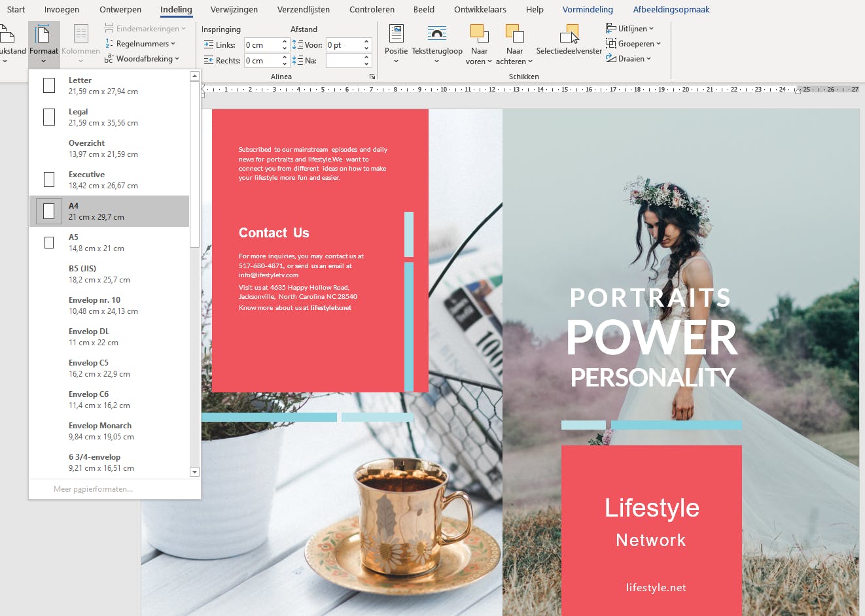Open the Beeld tab
Image resolution: width=865 pixels, height=616 pixels.
tap(424, 9)
